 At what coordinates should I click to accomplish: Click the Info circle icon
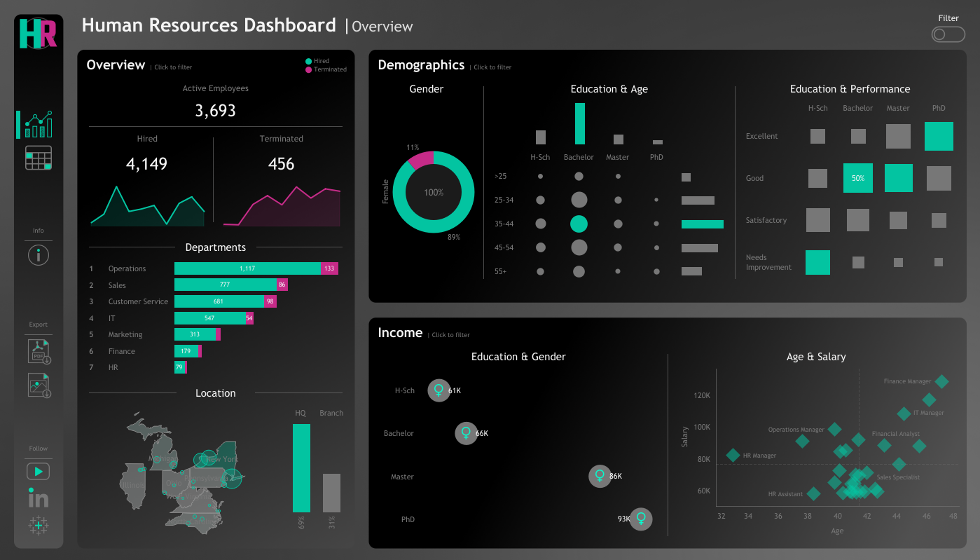coord(39,255)
